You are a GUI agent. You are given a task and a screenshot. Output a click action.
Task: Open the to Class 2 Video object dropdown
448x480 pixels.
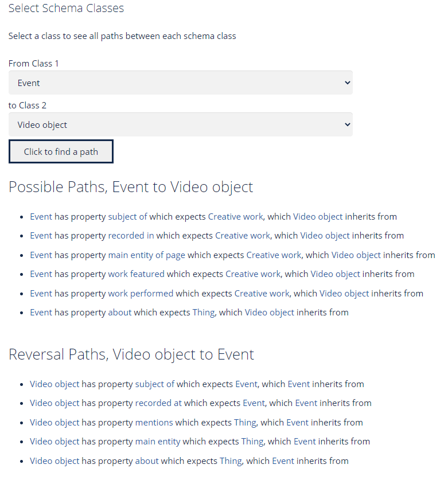180,124
